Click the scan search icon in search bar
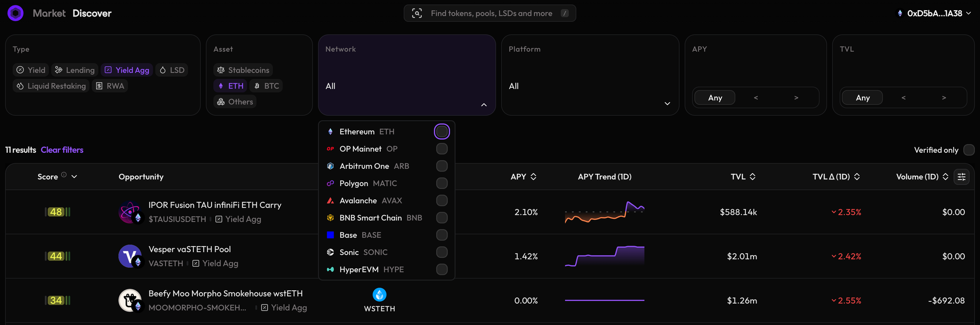 pos(417,13)
